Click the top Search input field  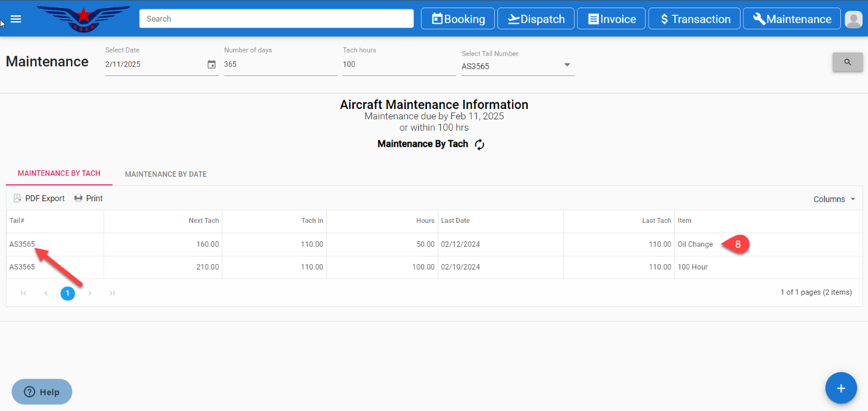276,19
